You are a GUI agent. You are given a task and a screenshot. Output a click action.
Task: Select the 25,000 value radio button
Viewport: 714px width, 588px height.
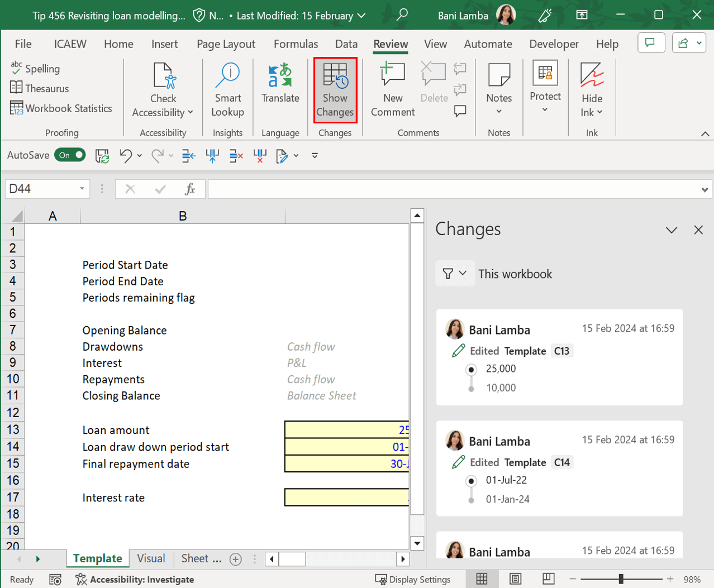(x=472, y=369)
